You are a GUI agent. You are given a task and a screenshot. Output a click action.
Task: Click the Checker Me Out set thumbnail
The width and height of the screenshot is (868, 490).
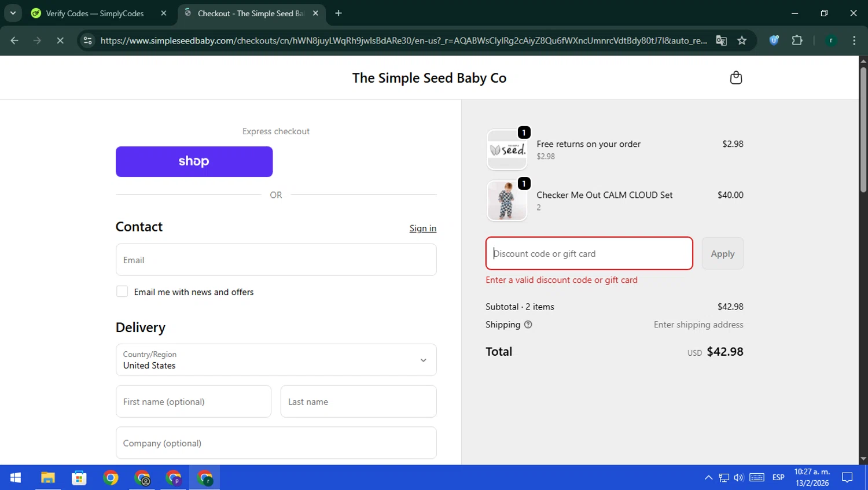coord(506,201)
